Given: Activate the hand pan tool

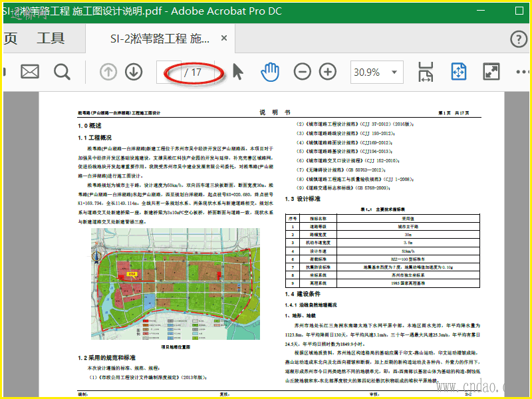Looking at the screenshot, I should (x=270, y=72).
